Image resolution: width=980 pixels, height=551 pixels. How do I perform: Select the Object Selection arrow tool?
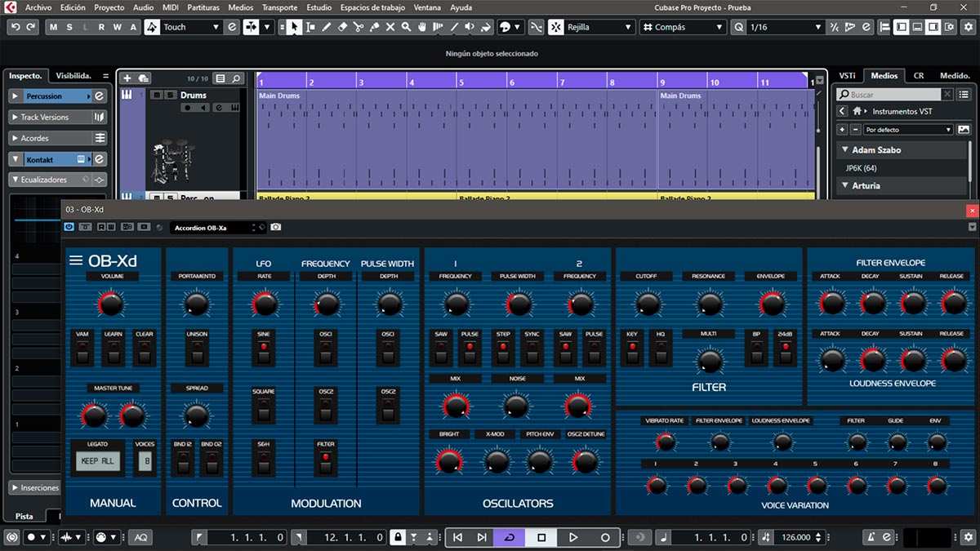pyautogui.click(x=294, y=27)
